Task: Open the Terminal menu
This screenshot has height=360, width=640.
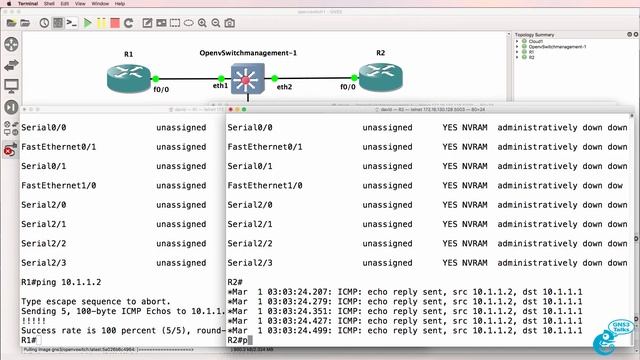Action: point(28,4)
